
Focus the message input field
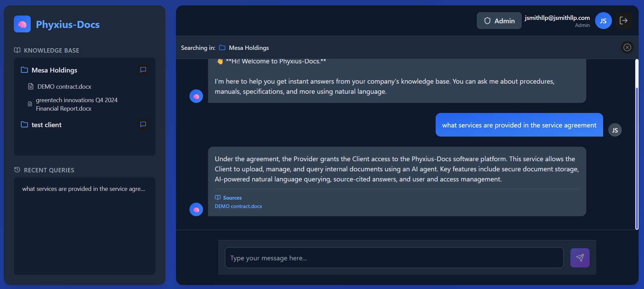point(394,258)
